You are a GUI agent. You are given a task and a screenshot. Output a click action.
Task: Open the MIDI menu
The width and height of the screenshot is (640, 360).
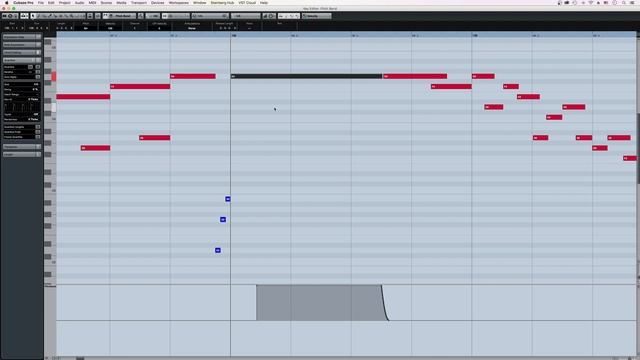coord(93,2)
